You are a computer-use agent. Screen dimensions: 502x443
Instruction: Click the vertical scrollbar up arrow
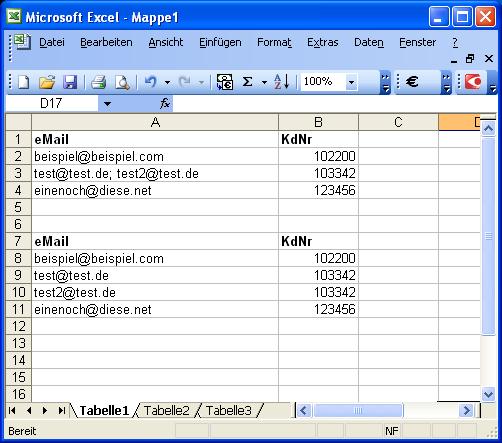tap(488, 129)
